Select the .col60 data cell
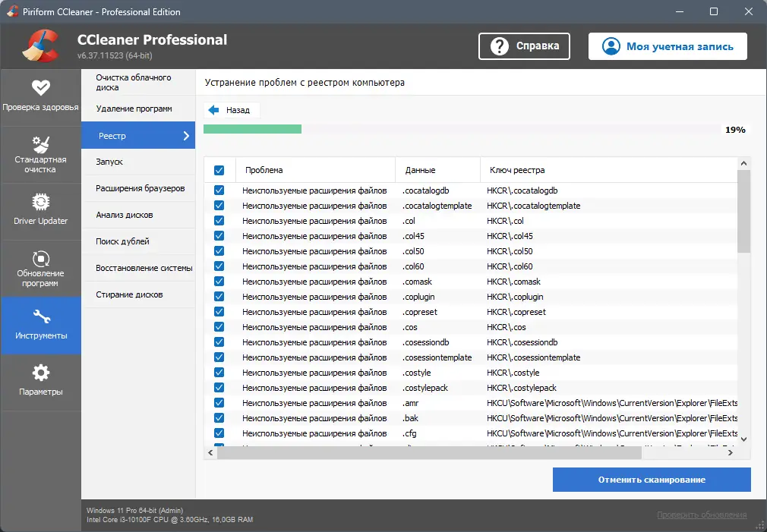The height and width of the screenshot is (532, 767). [x=413, y=266]
